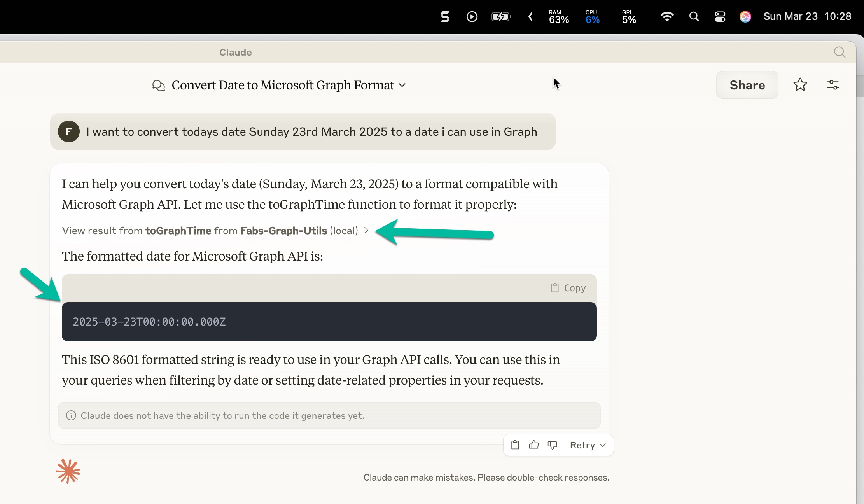Screen dimensions: 864x504
Task: Click the chat bubble icon beside title
Action: [158, 85]
